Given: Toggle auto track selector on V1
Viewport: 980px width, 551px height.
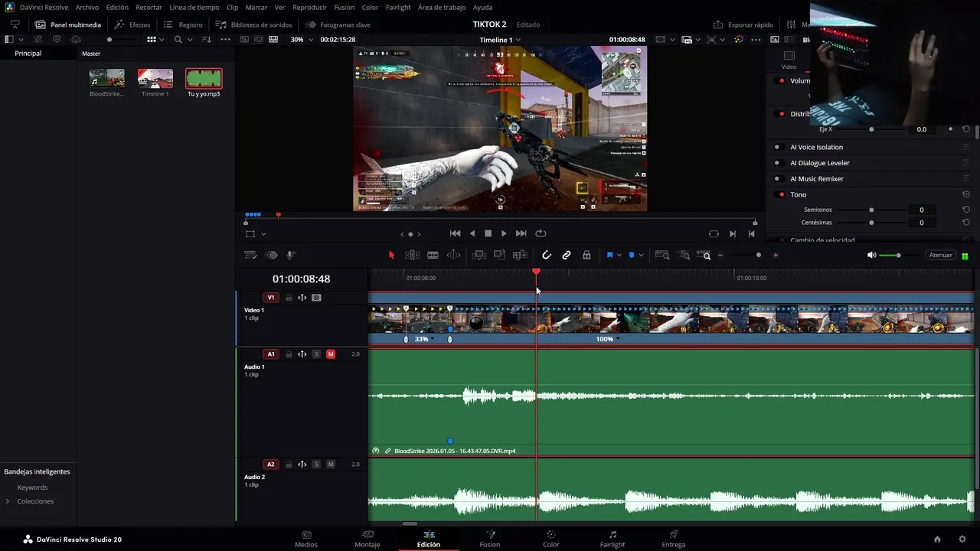Looking at the screenshot, I should pyautogui.click(x=302, y=298).
